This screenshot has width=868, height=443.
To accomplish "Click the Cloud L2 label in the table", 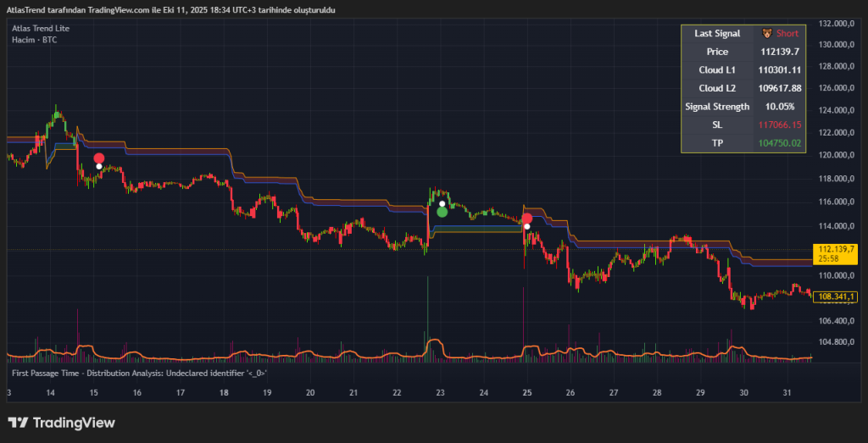I will [x=717, y=88].
